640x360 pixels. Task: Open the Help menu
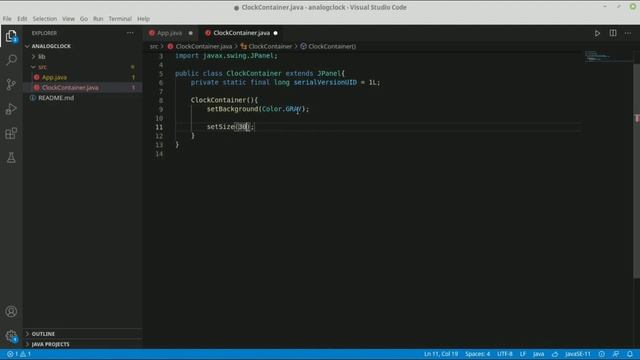pyautogui.click(x=143, y=19)
